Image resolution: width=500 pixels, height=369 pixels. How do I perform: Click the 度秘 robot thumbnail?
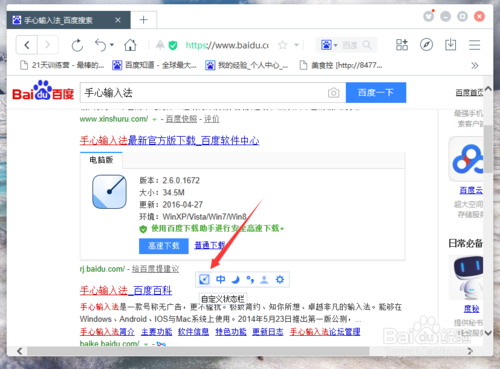pyautogui.click(x=467, y=278)
